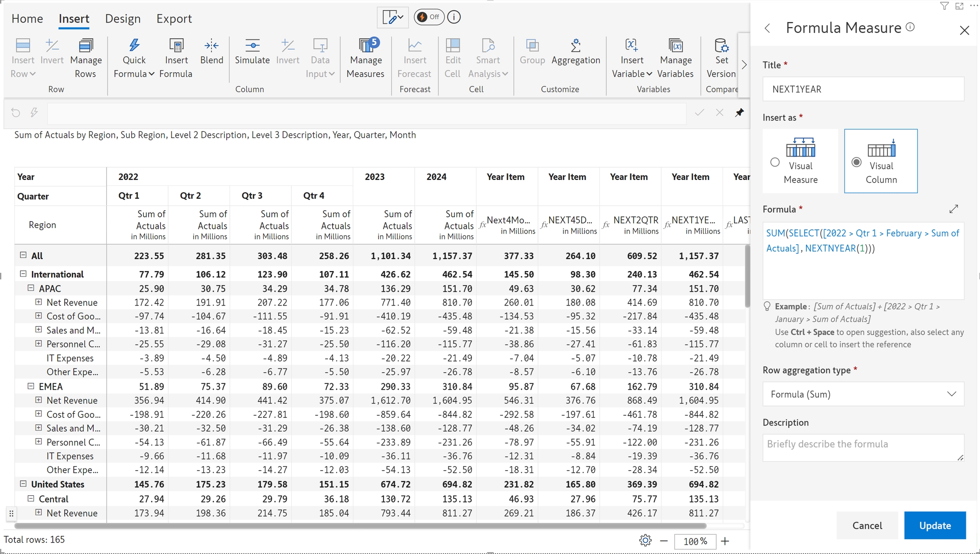
Task: Expand the formula editor with arrow icon
Action: 954,209
